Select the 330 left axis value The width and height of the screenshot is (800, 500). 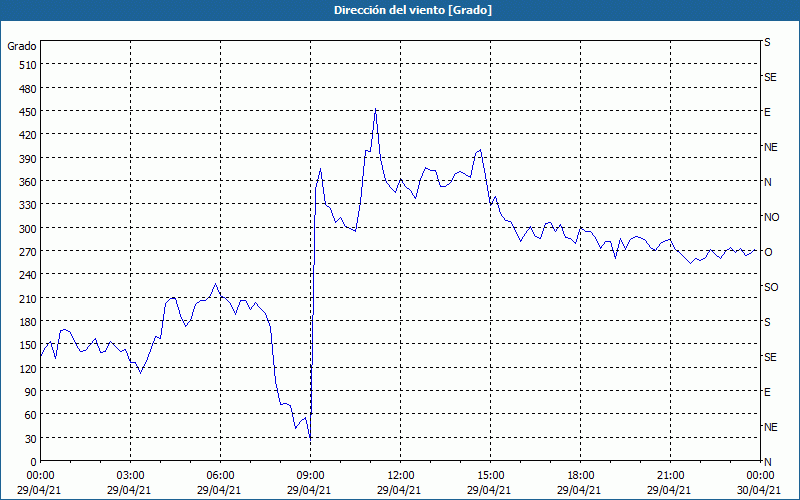[x=29, y=205]
